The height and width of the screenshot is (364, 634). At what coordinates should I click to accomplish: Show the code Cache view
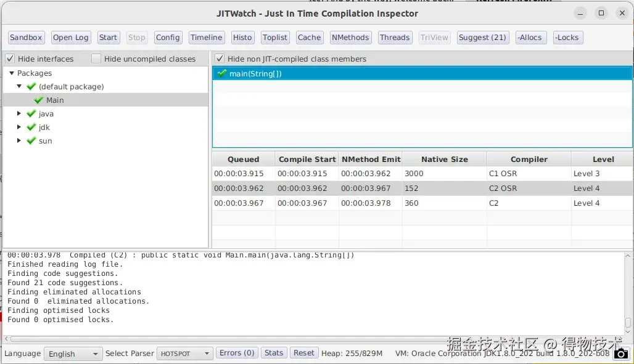310,38
